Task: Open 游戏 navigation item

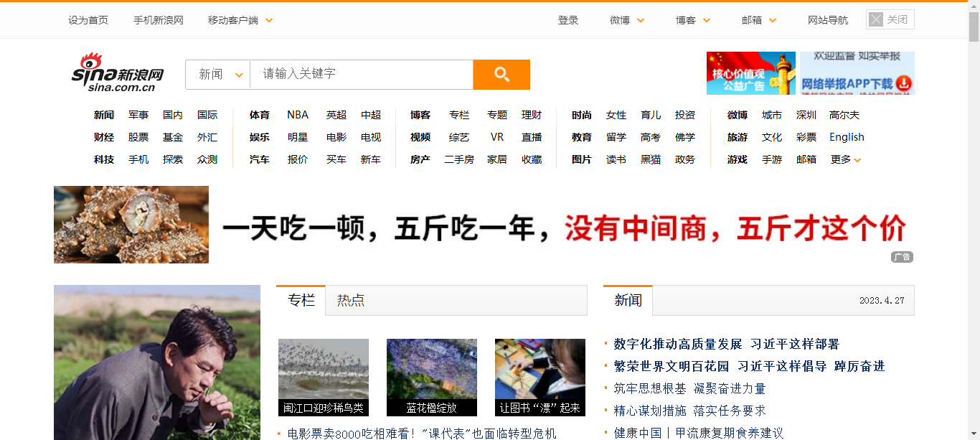Action: 738,159
